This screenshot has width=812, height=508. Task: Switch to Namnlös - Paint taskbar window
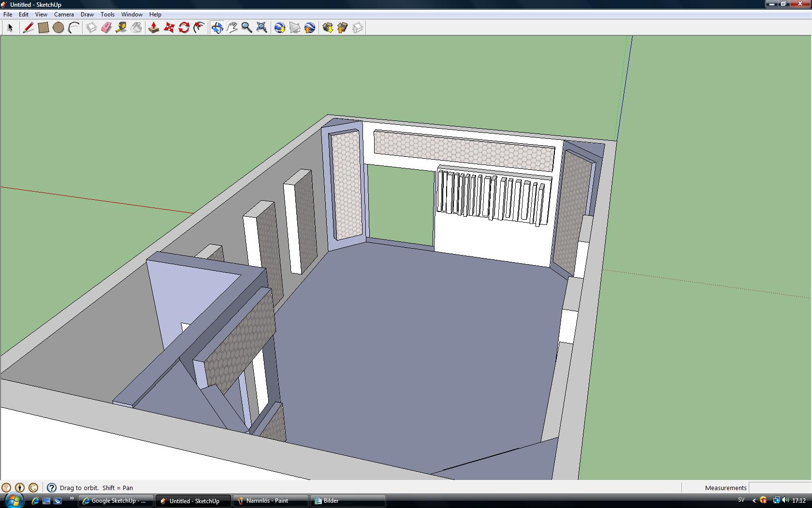click(x=270, y=501)
